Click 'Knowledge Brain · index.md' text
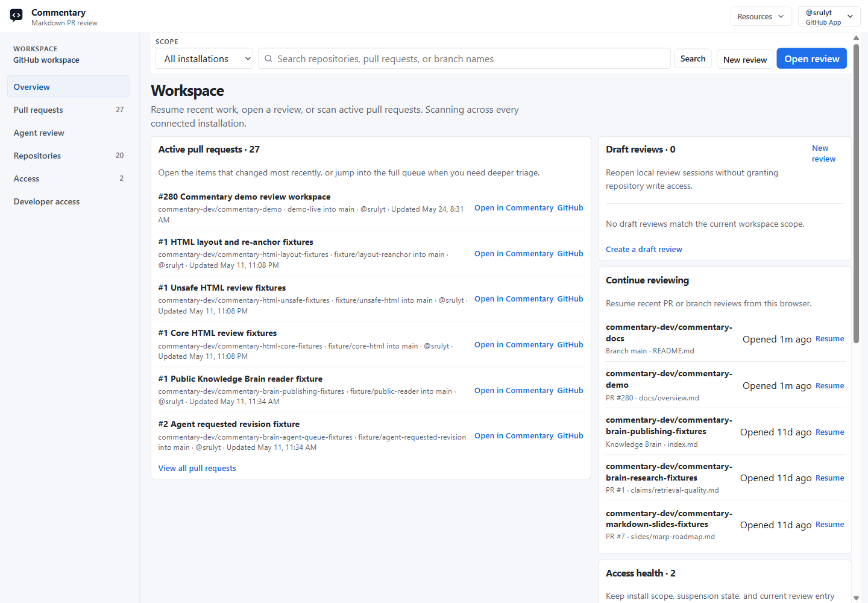The image size is (868, 603). (x=652, y=444)
